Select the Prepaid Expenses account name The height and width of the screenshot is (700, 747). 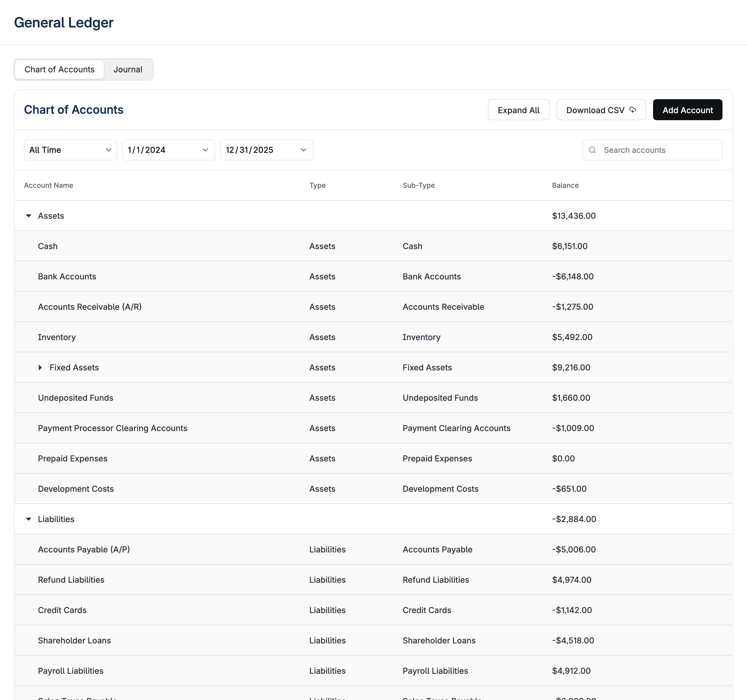[x=73, y=459]
